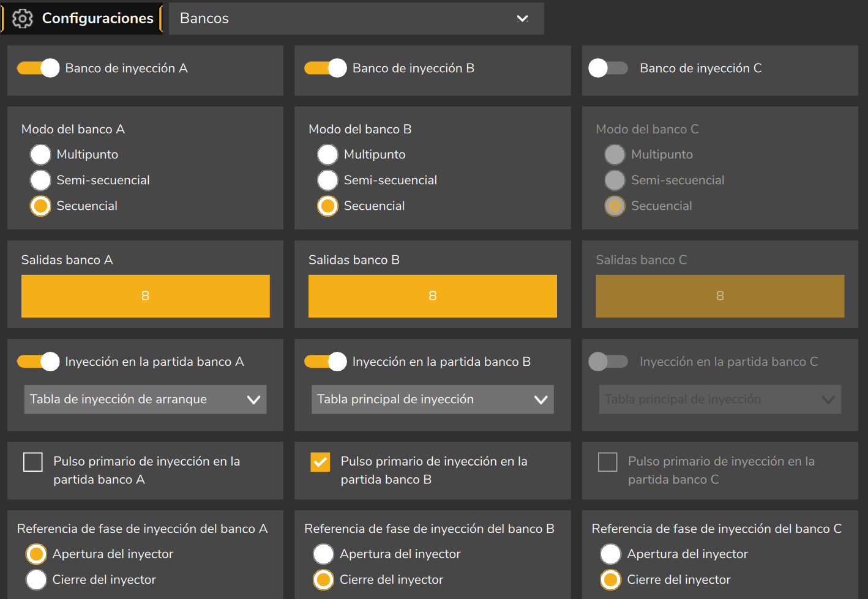Screen dimensions: 868x599
Task: Click the Modo del banco A label
Action: 73,129
